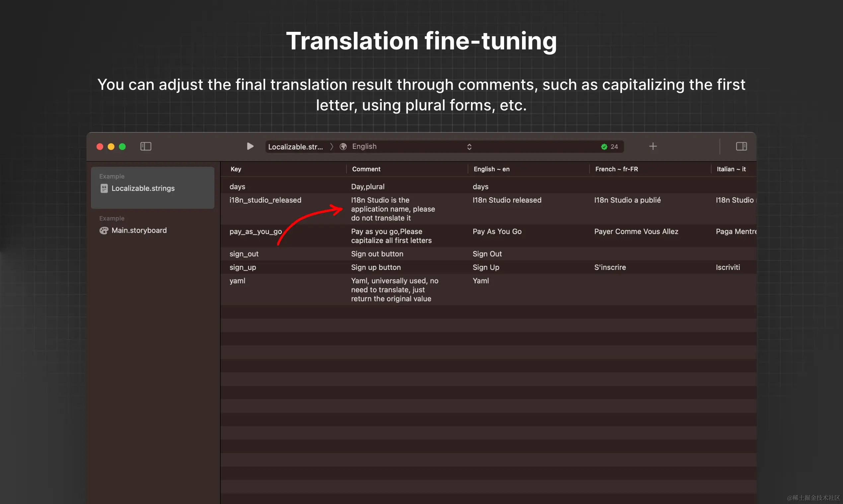Click the plus add language icon
This screenshot has width=843, height=504.
[x=652, y=146]
